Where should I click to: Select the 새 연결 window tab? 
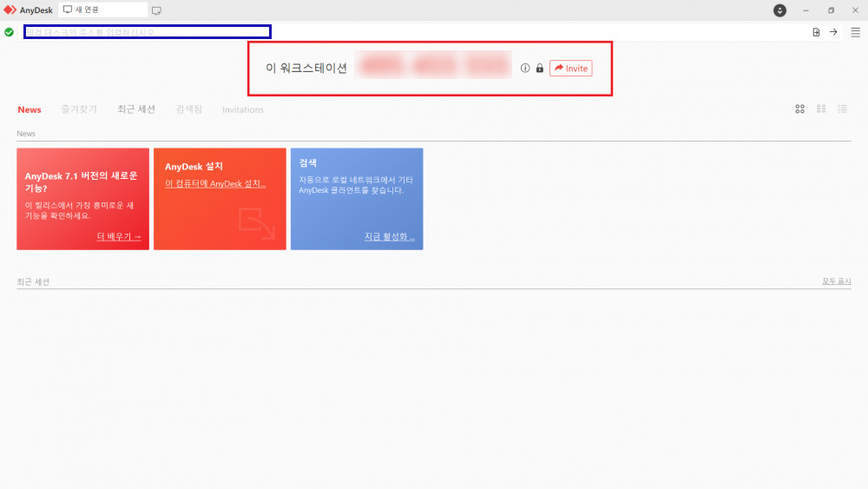point(103,10)
